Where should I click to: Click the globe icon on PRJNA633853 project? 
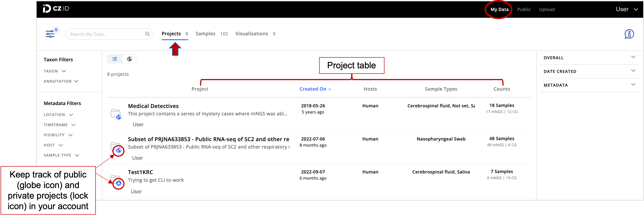click(x=119, y=150)
